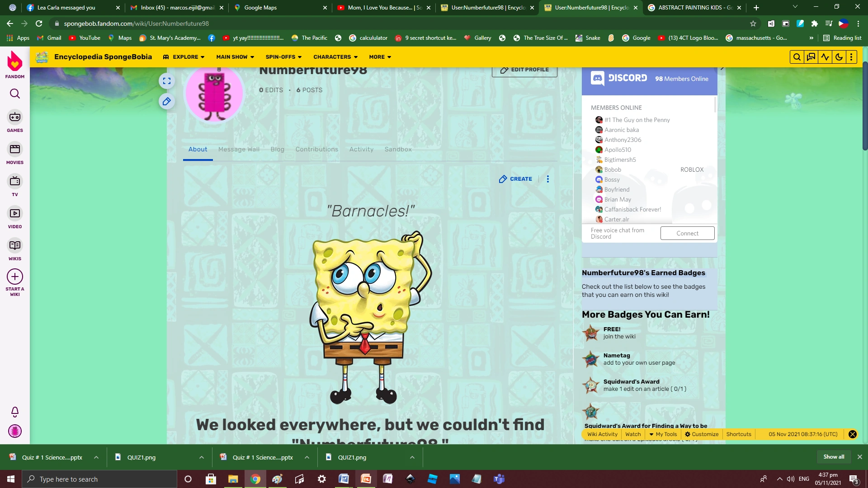Switch to the Message Wall tab

pos(239,150)
